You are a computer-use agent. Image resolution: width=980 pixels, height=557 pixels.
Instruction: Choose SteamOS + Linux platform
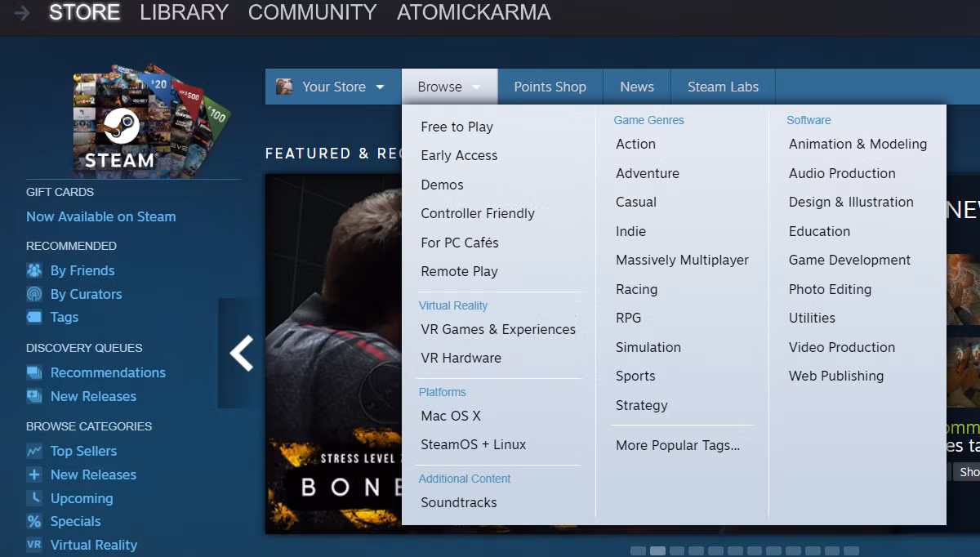click(x=474, y=444)
